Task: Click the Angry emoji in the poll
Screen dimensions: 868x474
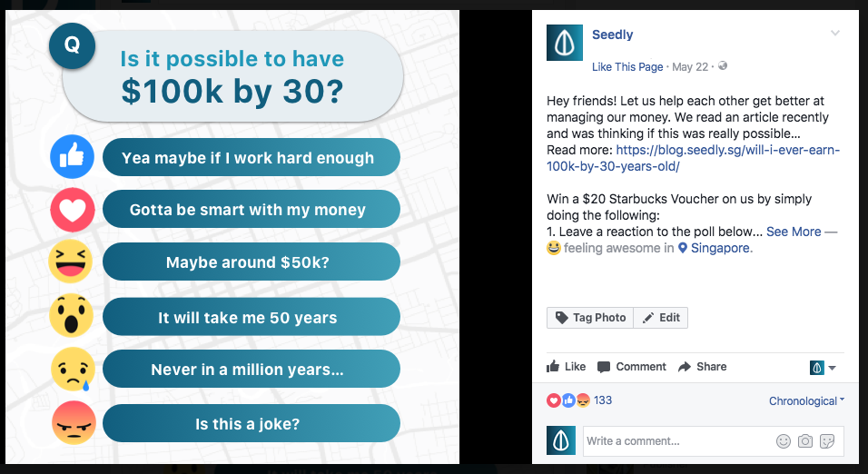Action: click(74, 423)
